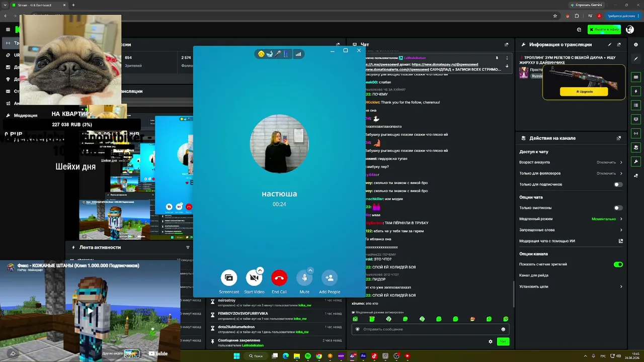This screenshot has width=644, height=362.
Task: Open Модерация чата с помощью ИИ
Action: click(x=571, y=241)
